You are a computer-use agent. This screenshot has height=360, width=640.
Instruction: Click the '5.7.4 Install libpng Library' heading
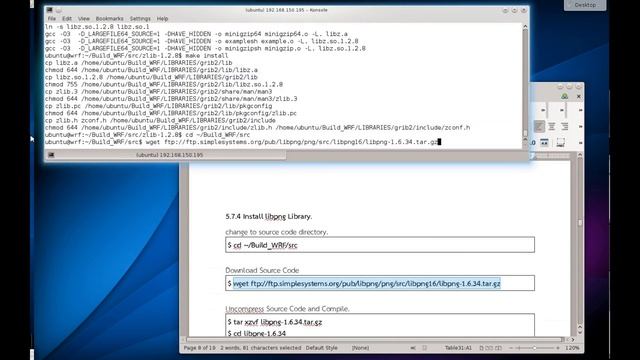coord(269,217)
